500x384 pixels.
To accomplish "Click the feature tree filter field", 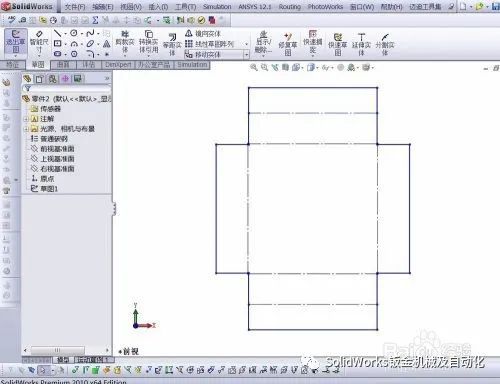I will pos(67,89).
